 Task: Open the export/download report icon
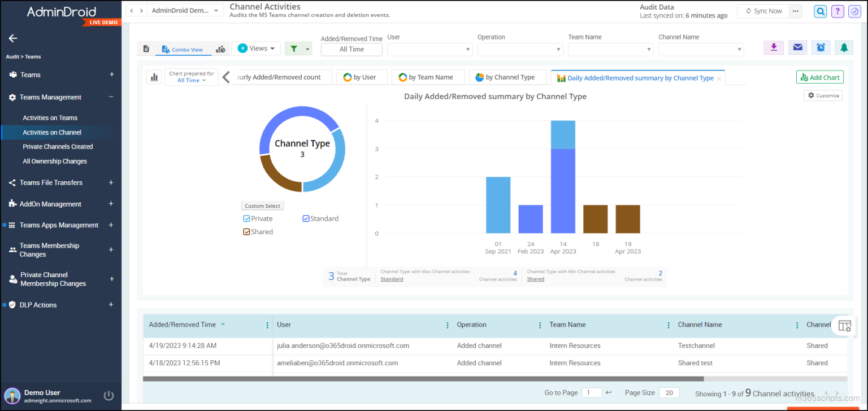click(774, 47)
